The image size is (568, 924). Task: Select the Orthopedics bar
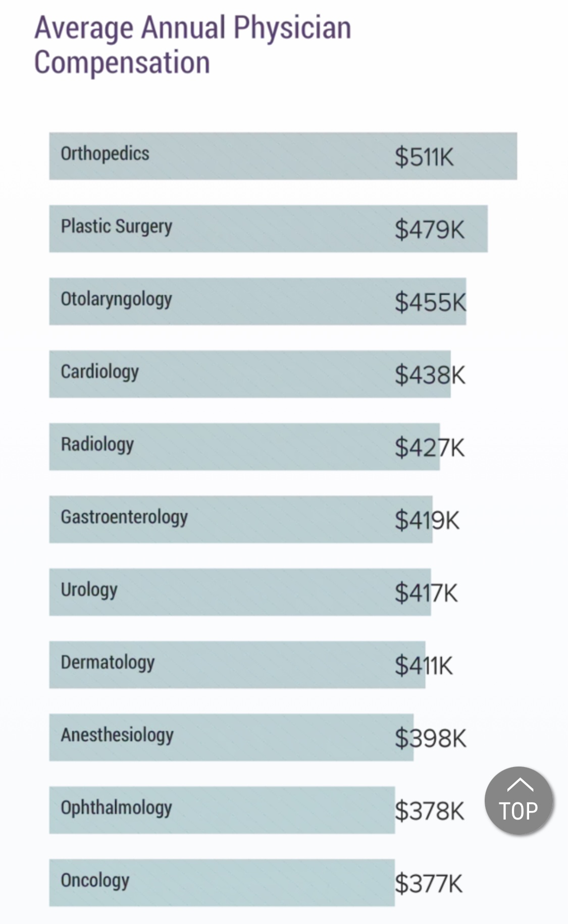point(283,156)
